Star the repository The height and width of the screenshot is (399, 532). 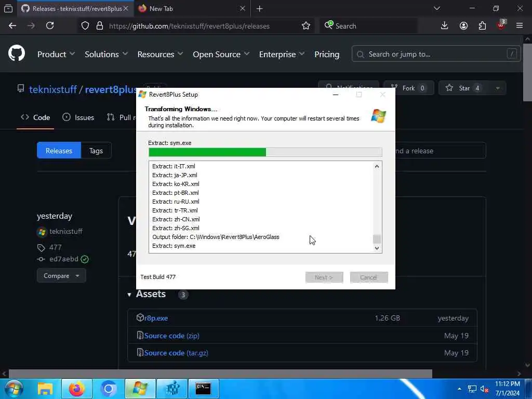[x=464, y=88]
